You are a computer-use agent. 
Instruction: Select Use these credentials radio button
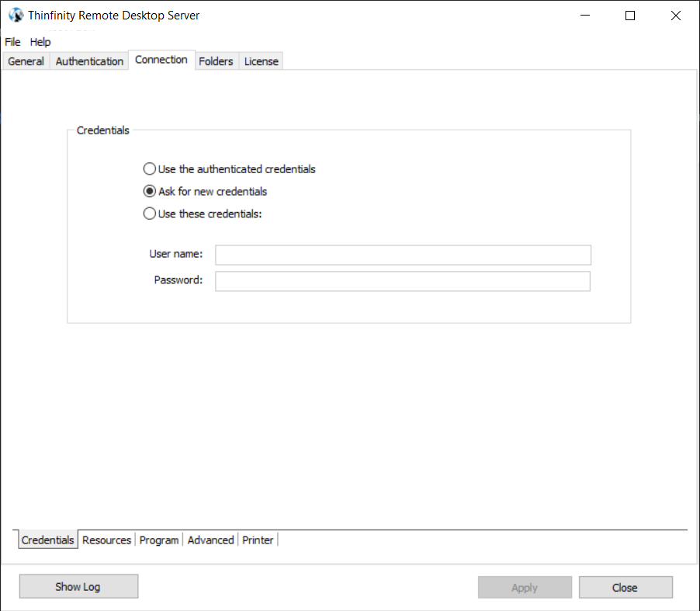pyautogui.click(x=203, y=214)
